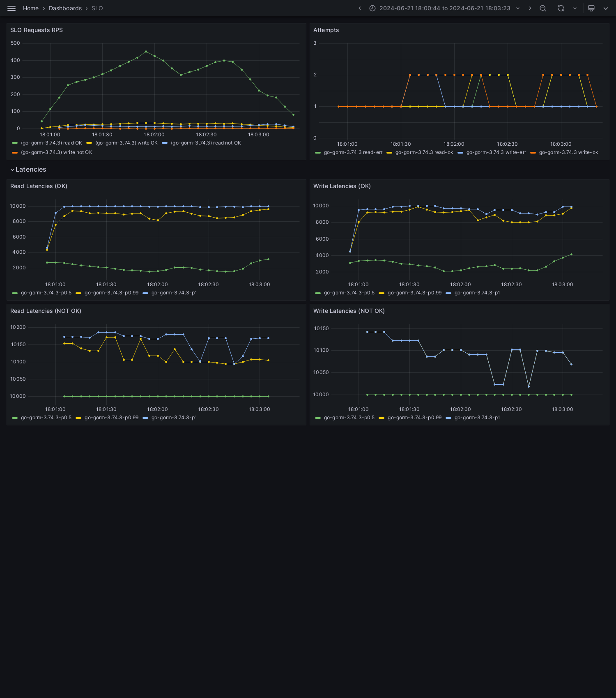Shift time range forward with right arrow
This screenshot has height=698, width=616.
coord(530,8)
